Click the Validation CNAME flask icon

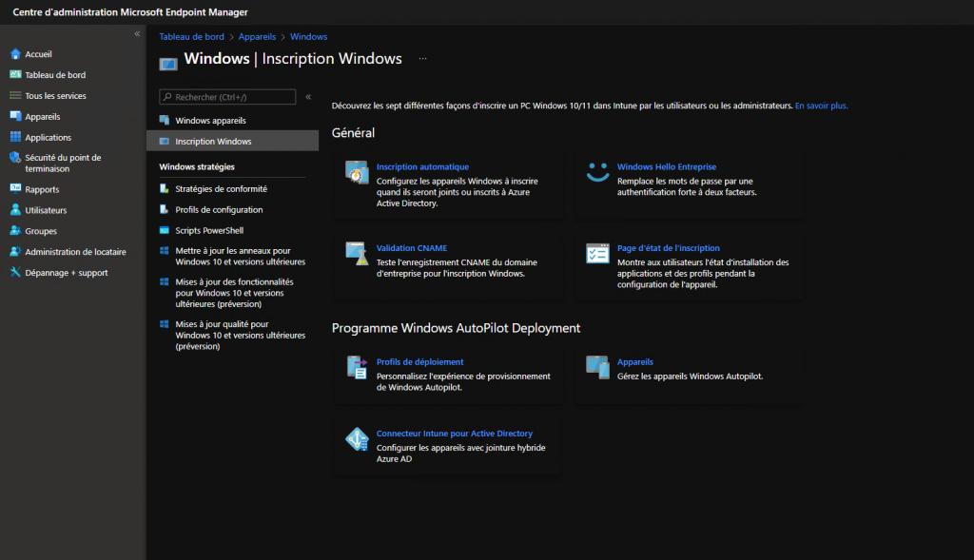[357, 253]
